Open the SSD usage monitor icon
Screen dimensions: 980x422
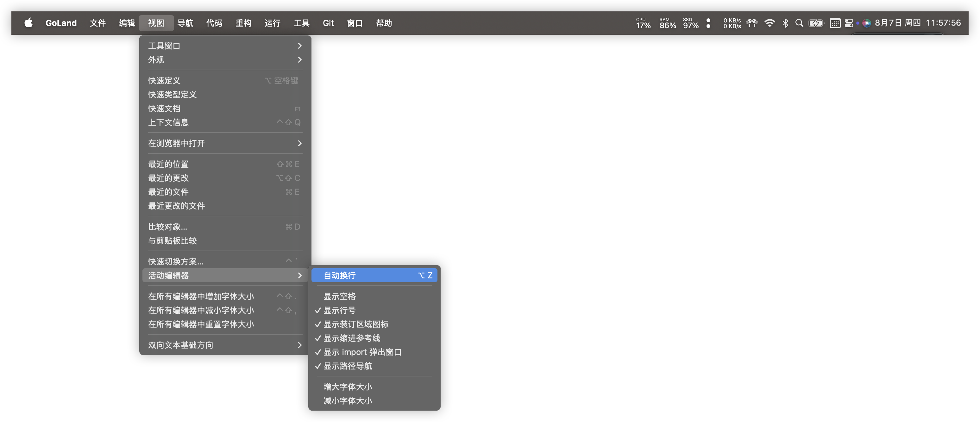[690, 23]
